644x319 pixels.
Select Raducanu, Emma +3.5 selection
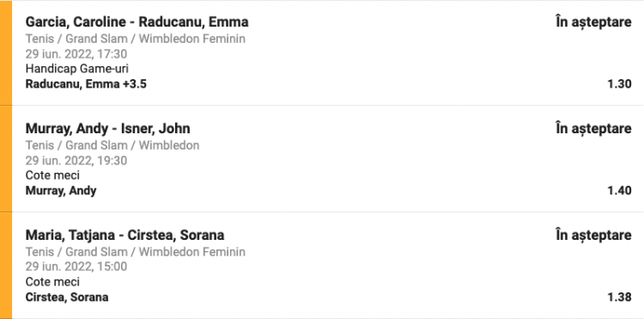[86, 84]
